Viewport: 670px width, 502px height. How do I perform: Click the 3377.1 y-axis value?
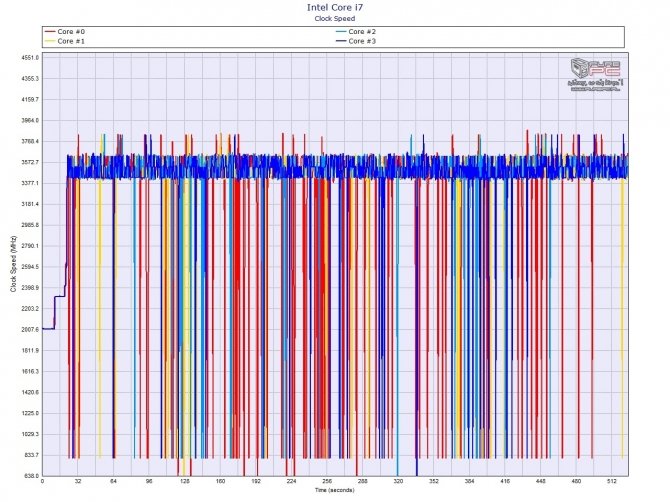(x=30, y=183)
